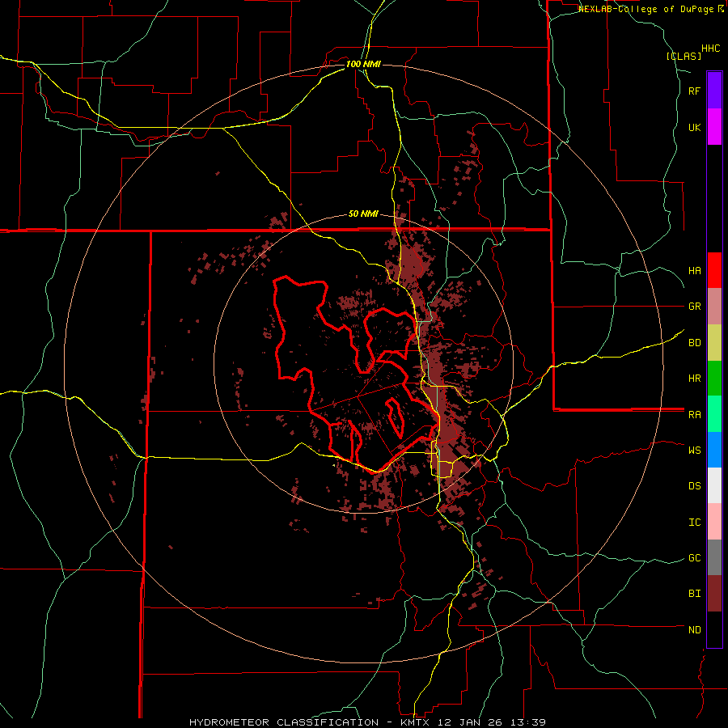
Task: Click the WS legend label
Action: coord(694,450)
